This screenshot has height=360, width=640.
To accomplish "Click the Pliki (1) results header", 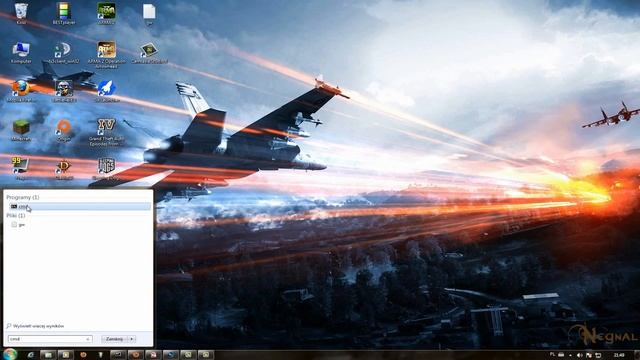I will 16,215.
